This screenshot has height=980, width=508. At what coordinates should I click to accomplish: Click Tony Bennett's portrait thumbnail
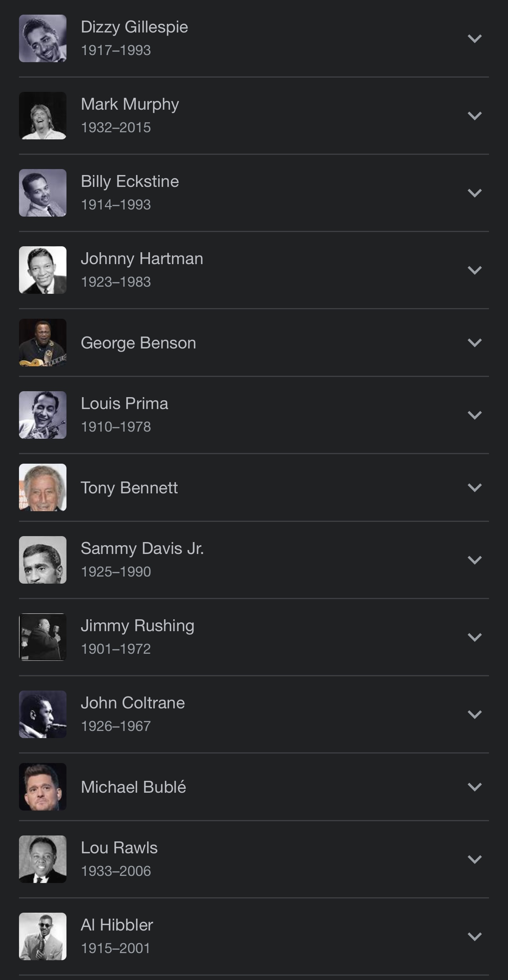[43, 487]
